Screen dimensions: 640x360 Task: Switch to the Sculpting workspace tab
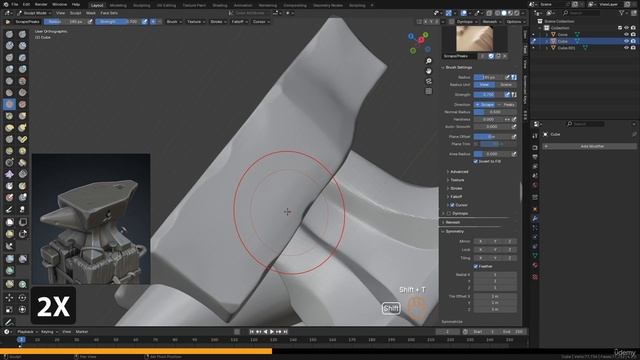tap(142, 5)
